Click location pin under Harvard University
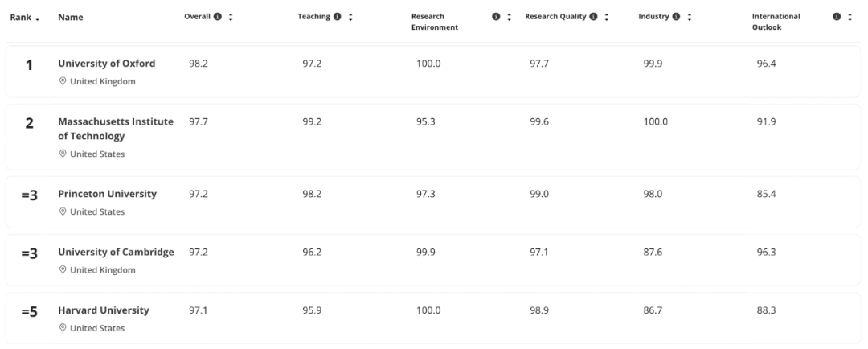 coord(63,328)
